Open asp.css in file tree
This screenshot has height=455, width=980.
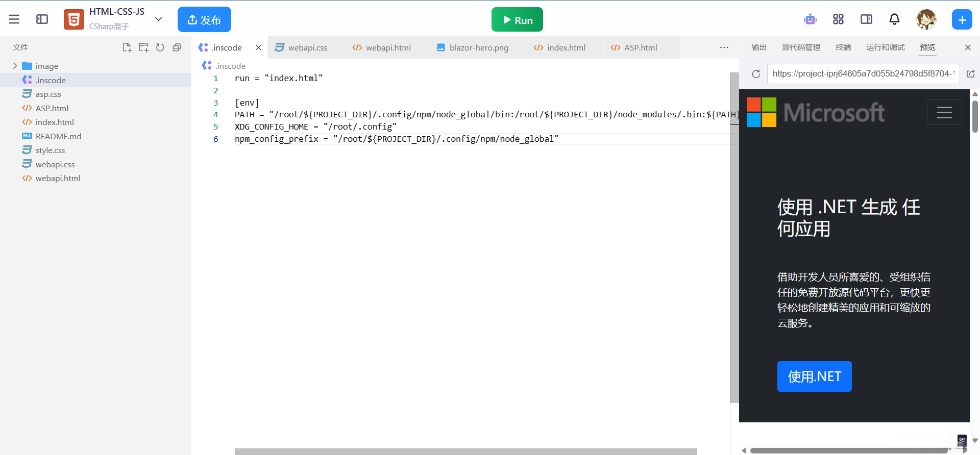(x=95, y=94)
